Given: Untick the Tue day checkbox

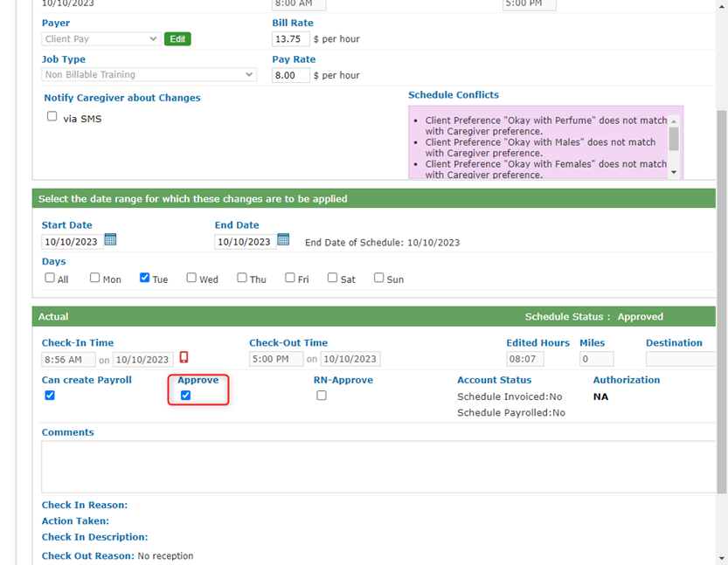Looking at the screenshot, I should 145,279.
